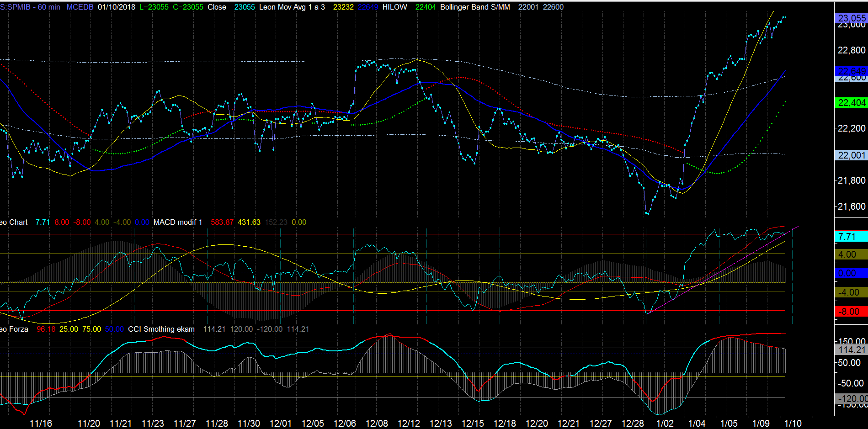This screenshot has height=429, width=868.
Task: Click the dim 152.23 MACD value
Action: tap(276, 222)
